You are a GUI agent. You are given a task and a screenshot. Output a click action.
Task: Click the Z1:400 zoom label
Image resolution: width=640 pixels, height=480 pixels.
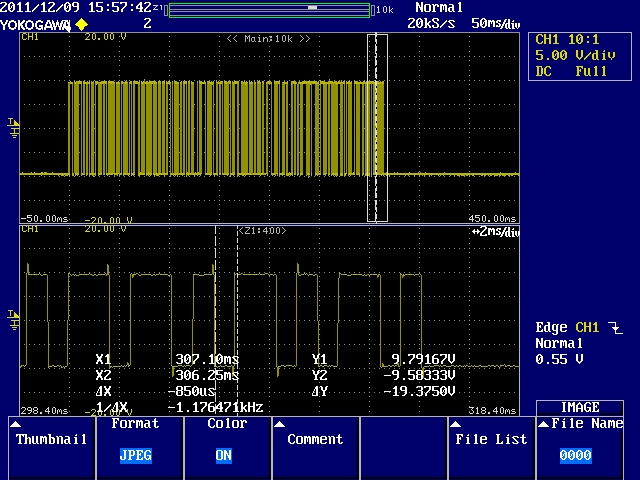click(262, 231)
